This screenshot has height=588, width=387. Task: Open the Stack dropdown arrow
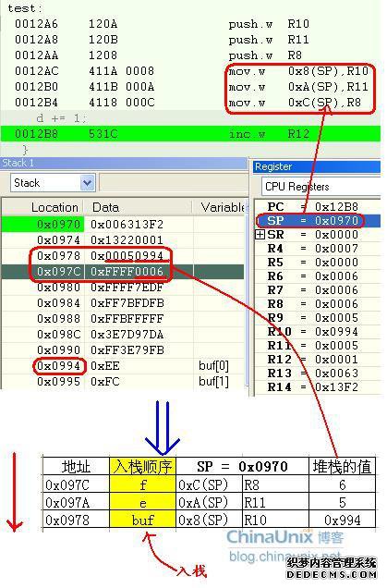[88, 183]
